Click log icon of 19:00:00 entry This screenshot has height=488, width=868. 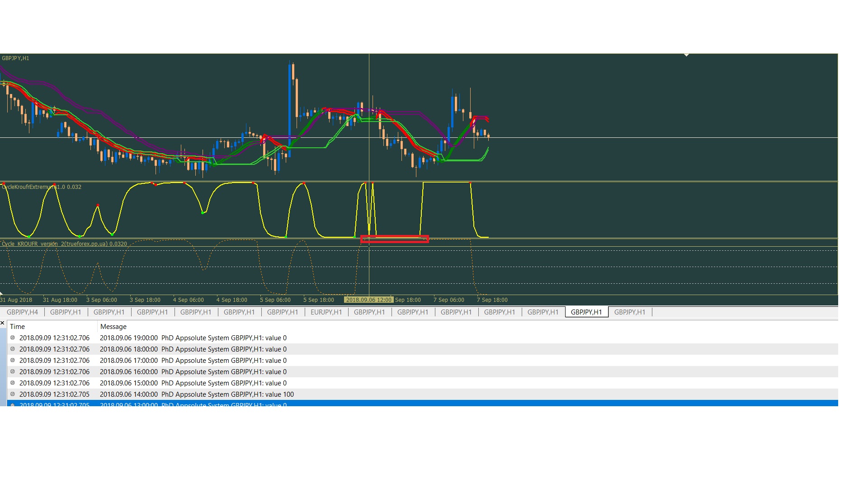[x=13, y=338]
